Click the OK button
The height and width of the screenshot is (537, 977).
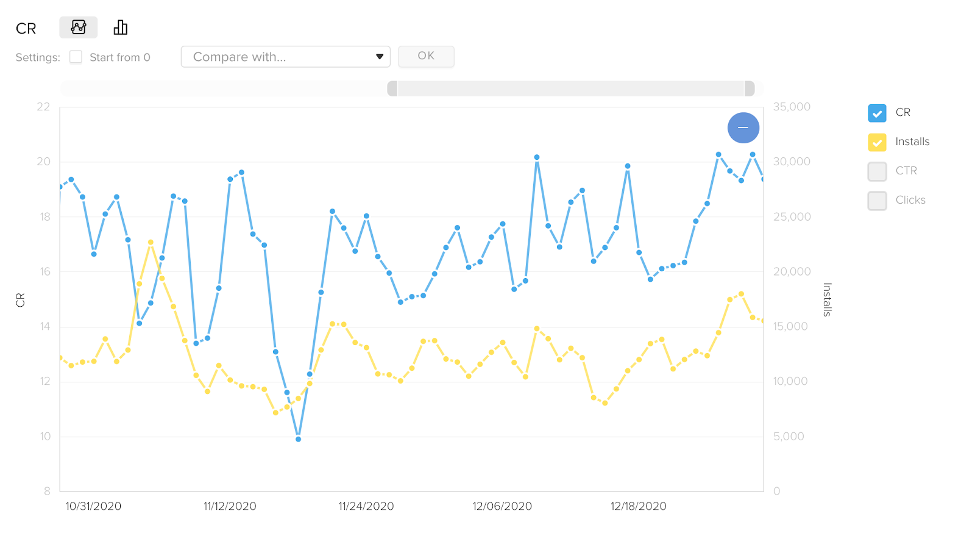(x=426, y=56)
